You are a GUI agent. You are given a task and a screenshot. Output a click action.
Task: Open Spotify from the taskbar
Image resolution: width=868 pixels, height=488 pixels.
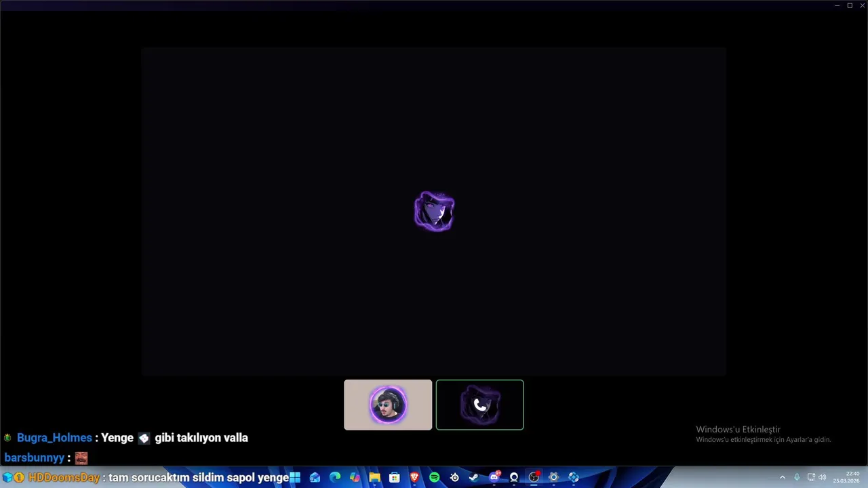(434, 477)
